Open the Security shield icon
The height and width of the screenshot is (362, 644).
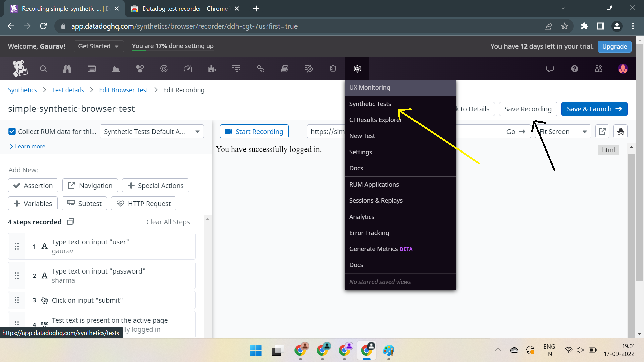[333, 69]
